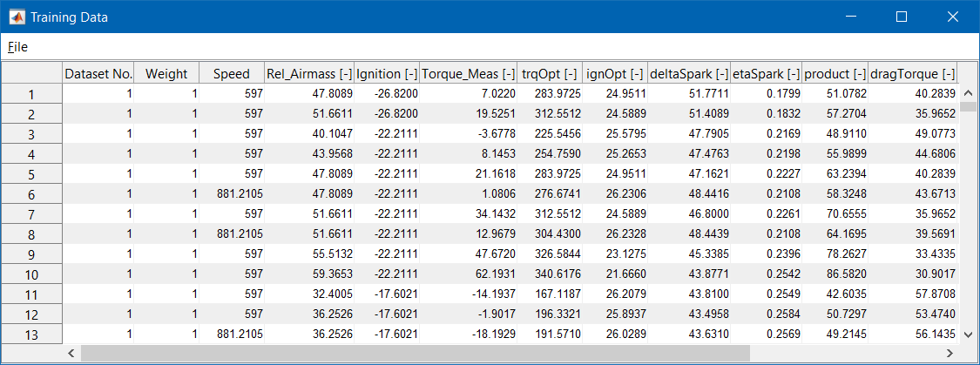This screenshot has height=365, width=980.
Task: Select the Dataset No. column header
Action: pyautogui.click(x=98, y=74)
